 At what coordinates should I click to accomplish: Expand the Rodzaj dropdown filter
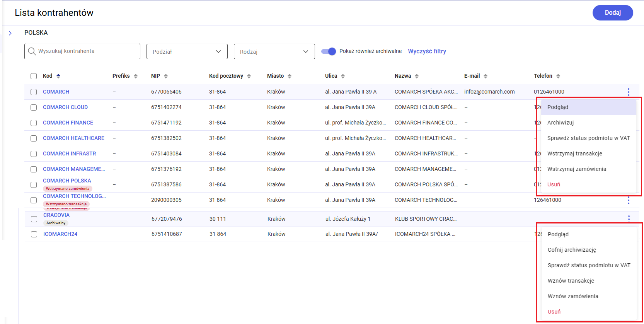click(x=274, y=51)
